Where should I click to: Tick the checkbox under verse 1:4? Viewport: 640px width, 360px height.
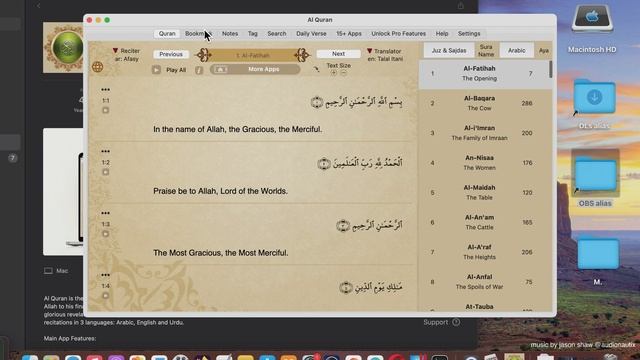105,296
